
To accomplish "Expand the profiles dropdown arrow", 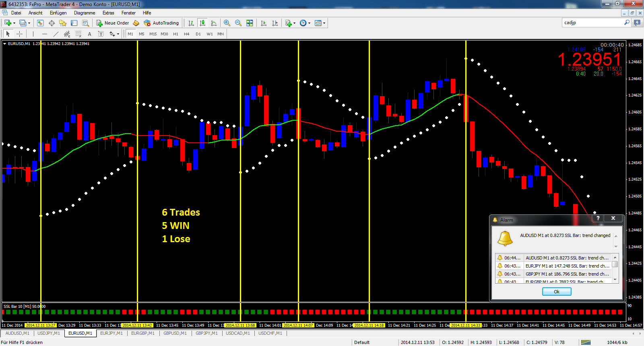I will click(x=29, y=23).
